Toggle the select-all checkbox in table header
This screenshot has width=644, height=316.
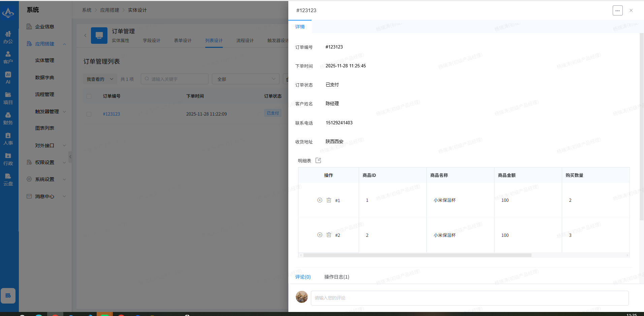click(89, 96)
